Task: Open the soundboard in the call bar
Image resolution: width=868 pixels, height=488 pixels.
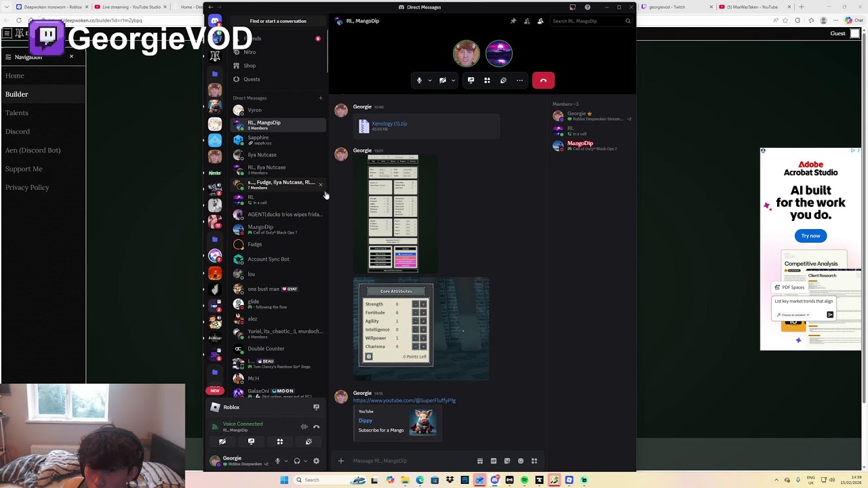Action: 503,81
